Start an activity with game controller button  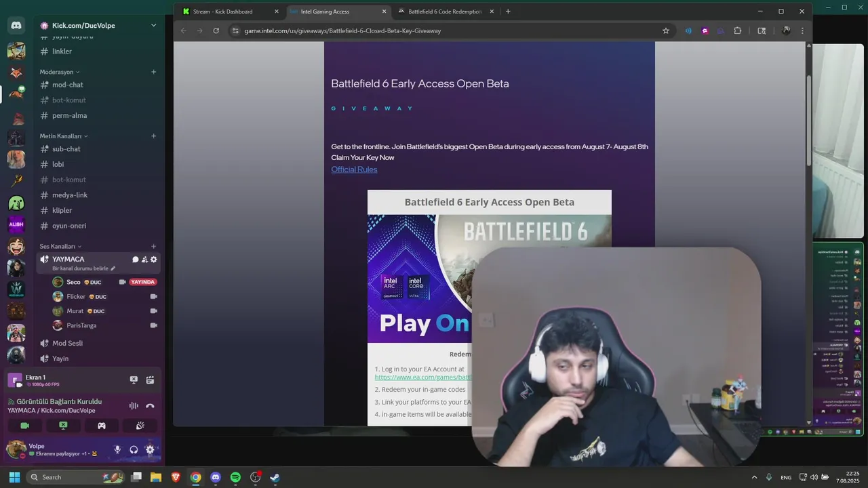pyautogui.click(x=101, y=426)
